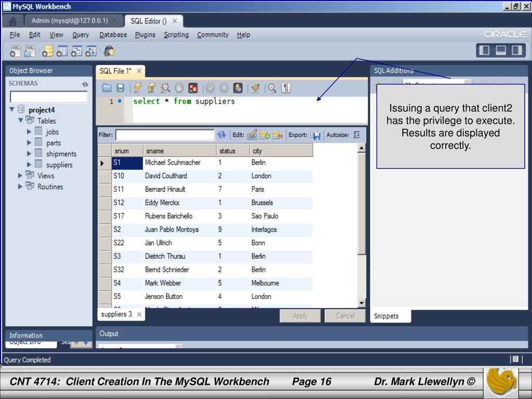Open find panel with magnifier icon
Image resolution: width=532 pixels, height=399 pixels.
pos(272,88)
